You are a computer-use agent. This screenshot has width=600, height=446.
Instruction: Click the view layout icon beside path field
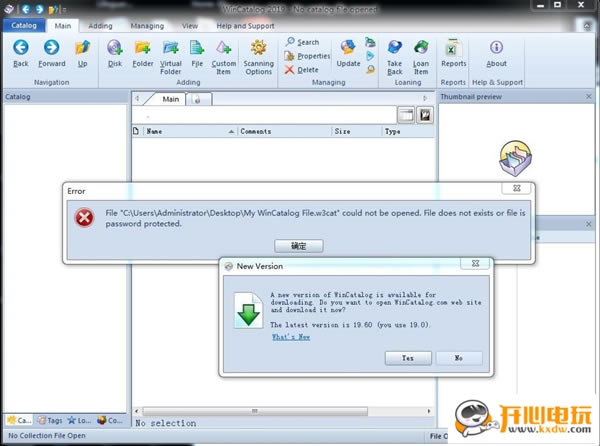point(406,115)
